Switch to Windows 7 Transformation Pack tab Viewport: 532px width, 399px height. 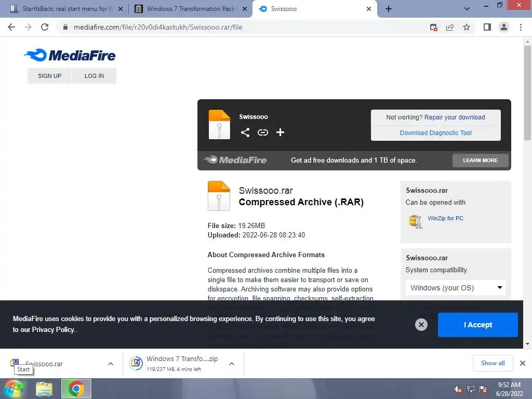tap(190, 9)
